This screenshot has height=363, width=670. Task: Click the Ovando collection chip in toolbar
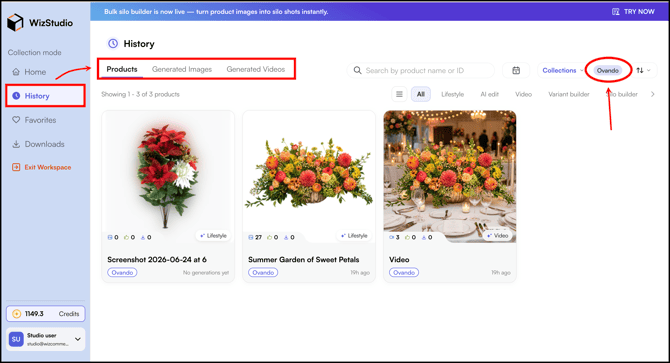(608, 70)
